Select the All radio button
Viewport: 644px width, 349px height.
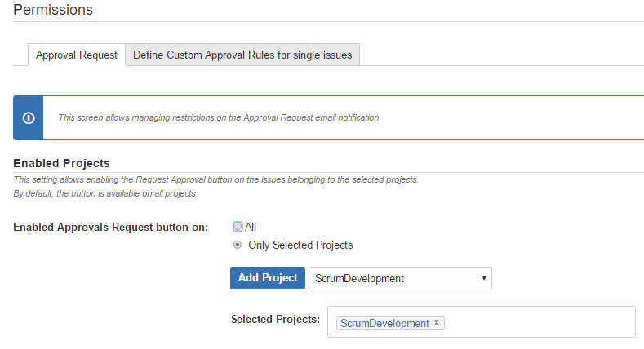pyautogui.click(x=238, y=227)
